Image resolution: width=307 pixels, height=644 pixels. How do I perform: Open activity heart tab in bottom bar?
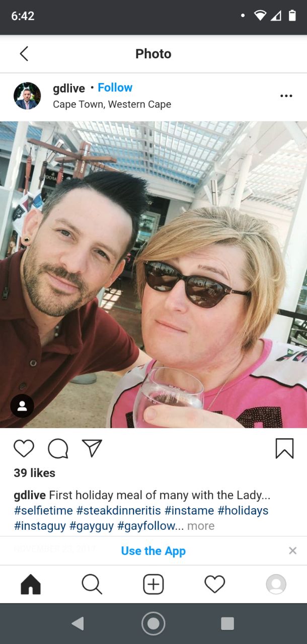tap(215, 584)
